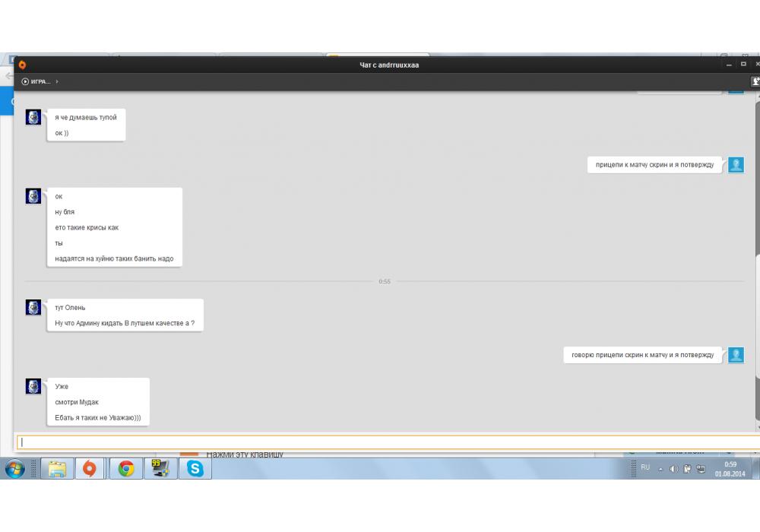Click the play icon next to ИГРА

click(25, 81)
